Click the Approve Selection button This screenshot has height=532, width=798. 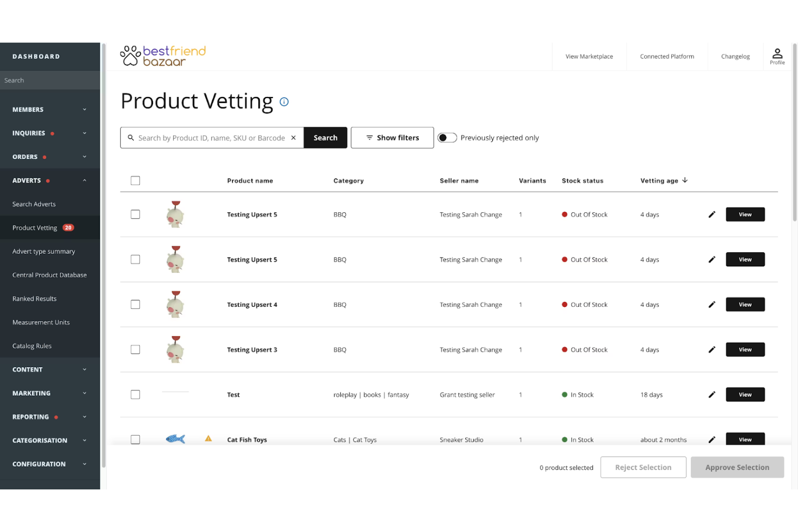pos(737,467)
